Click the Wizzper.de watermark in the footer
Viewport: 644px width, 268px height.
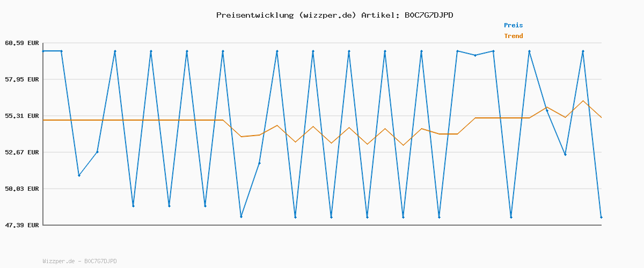pyautogui.click(x=79, y=262)
